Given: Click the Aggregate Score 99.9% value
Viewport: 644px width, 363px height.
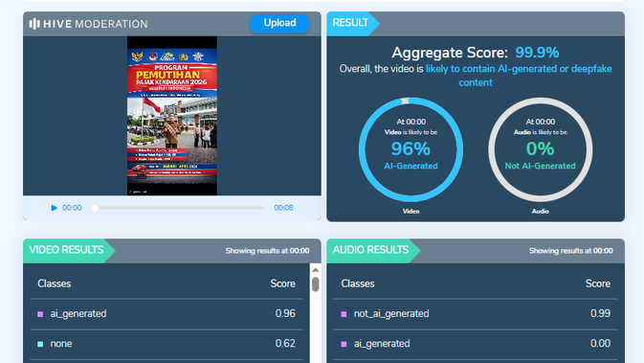Looking at the screenshot, I should [x=537, y=53].
